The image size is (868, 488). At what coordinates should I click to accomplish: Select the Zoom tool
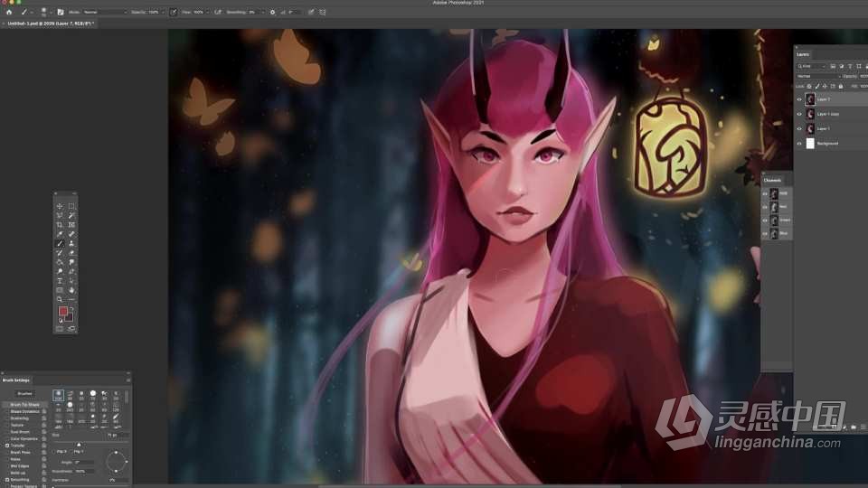(x=60, y=299)
